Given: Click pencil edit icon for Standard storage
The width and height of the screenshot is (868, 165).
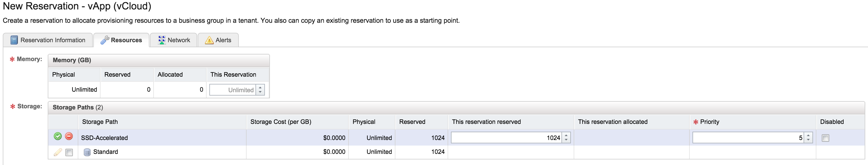Looking at the screenshot, I should coord(58,152).
